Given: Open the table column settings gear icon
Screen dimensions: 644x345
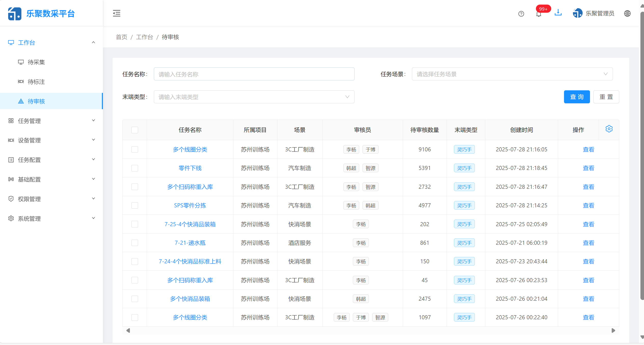Looking at the screenshot, I should click(609, 129).
